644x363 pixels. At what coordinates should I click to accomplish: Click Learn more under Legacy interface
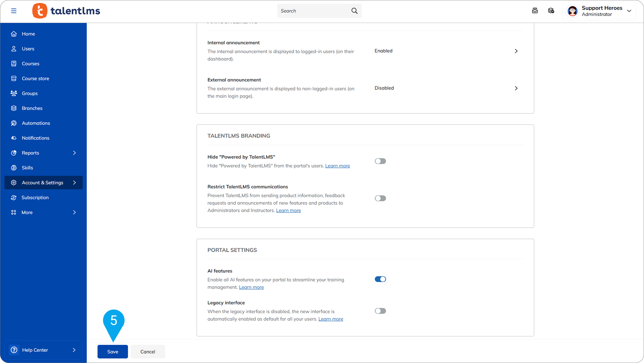pos(330,319)
